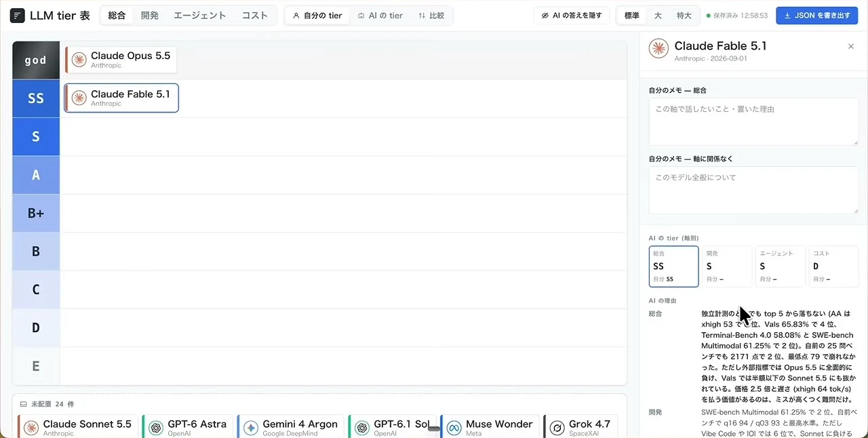Switch to AI の tier view

click(x=380, y=16)
